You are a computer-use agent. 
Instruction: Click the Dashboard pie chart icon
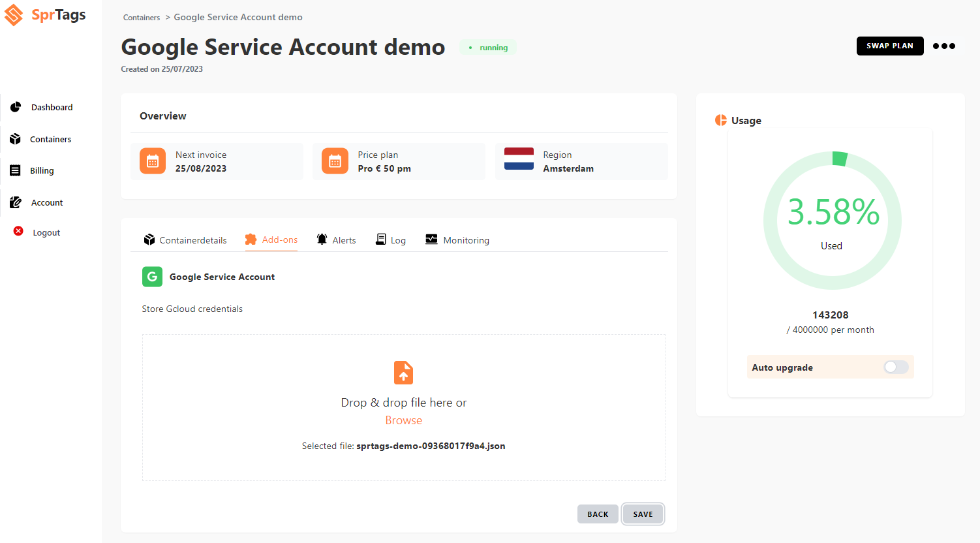pos(16,107)
